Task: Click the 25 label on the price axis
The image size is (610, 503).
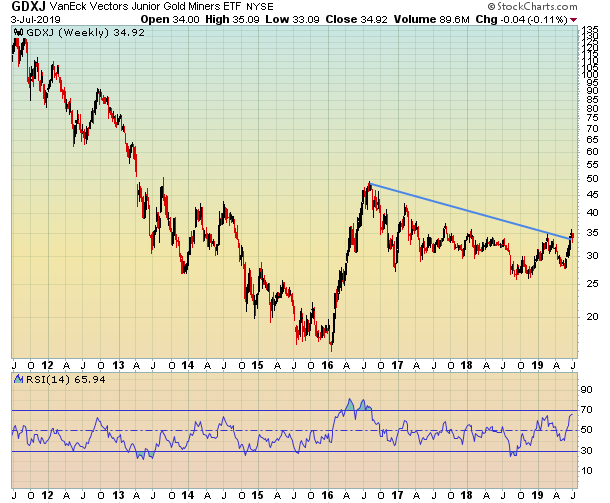Action: click(x=592, y=284)
